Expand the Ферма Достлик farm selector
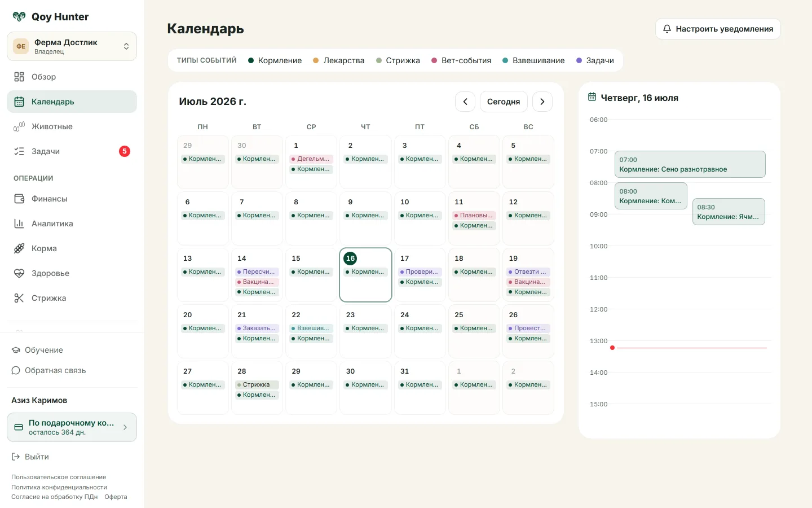 (x=72, y=46)
